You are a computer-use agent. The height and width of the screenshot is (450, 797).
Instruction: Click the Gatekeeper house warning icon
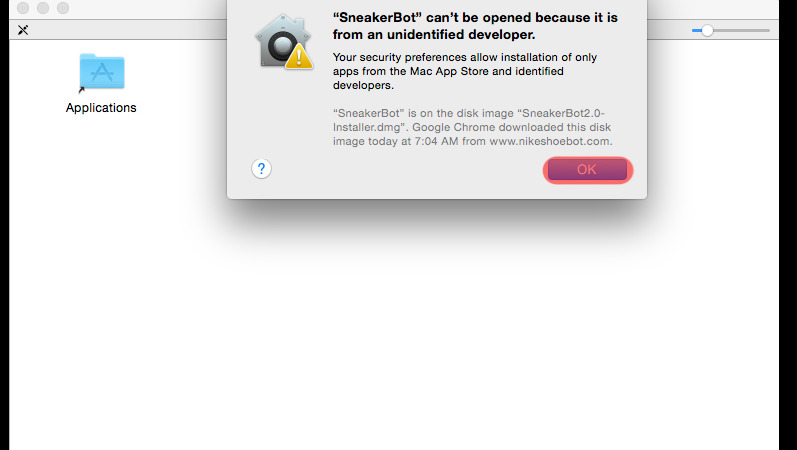[283, 42]
